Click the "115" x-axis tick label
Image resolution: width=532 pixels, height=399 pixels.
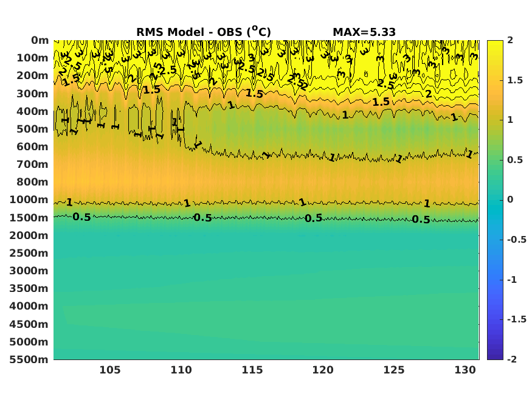pos(252,370)
